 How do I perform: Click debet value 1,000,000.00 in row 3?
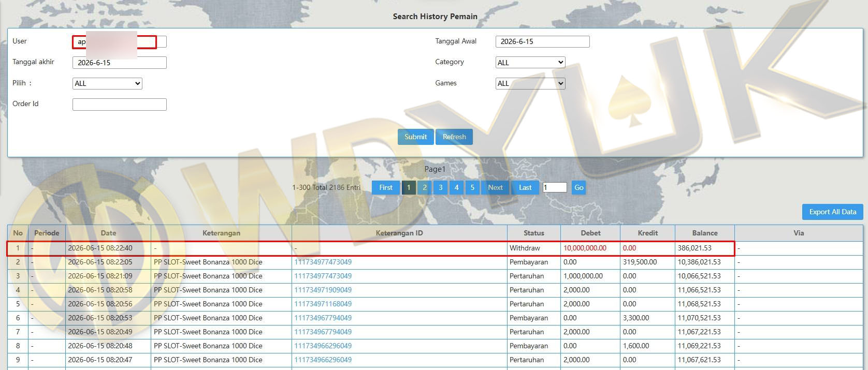pos(583,276)
